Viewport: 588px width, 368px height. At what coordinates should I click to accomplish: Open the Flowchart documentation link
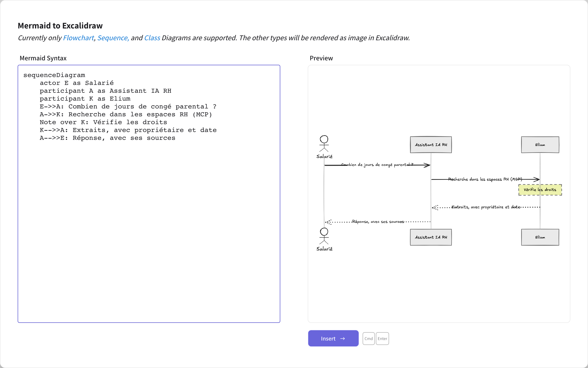78,38
